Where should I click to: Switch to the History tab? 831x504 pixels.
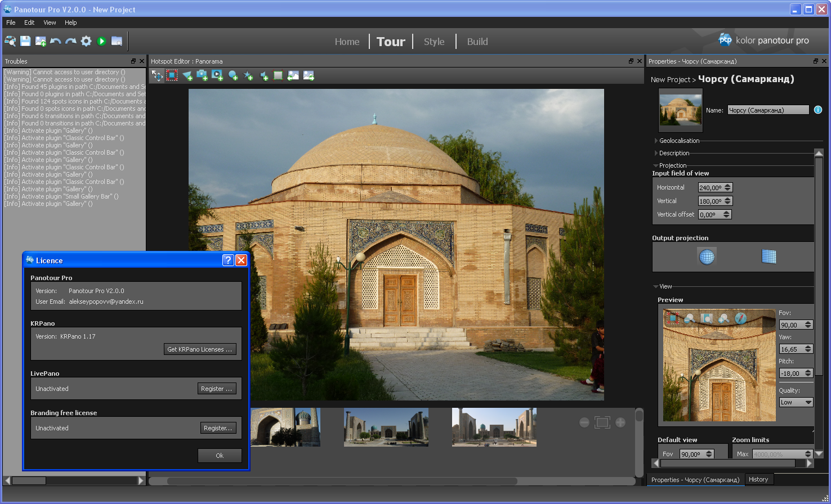tap(758, 479)
